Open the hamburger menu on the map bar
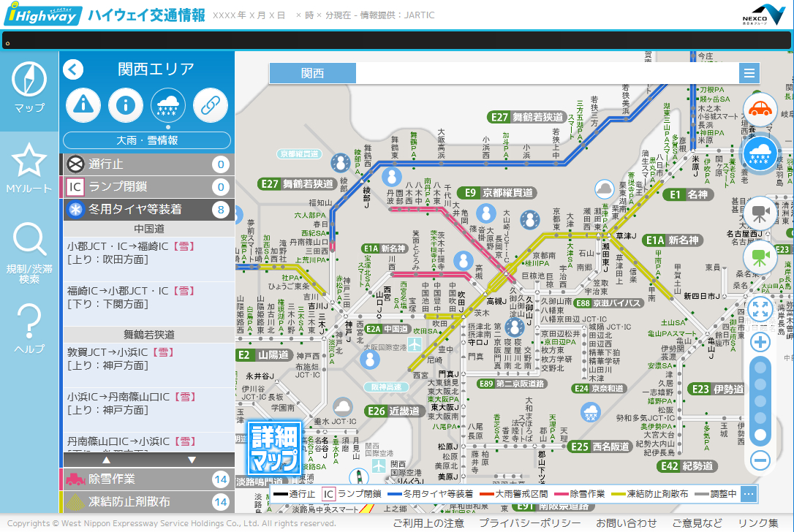Viewport: 794px width, 532px height. click(749, 73)
